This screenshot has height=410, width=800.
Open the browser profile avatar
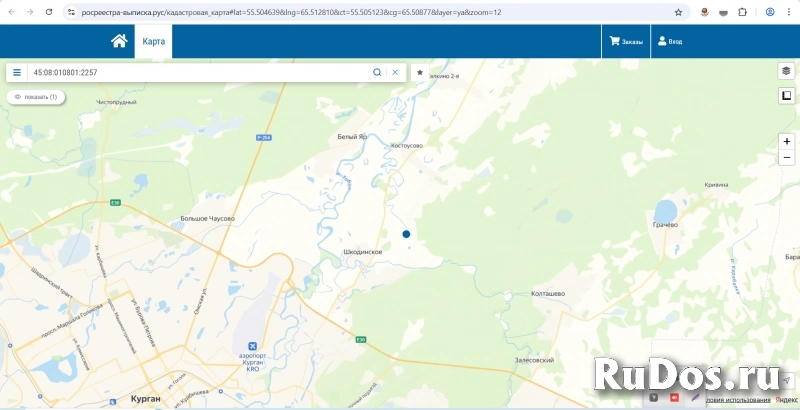click(x=769, y=12)
